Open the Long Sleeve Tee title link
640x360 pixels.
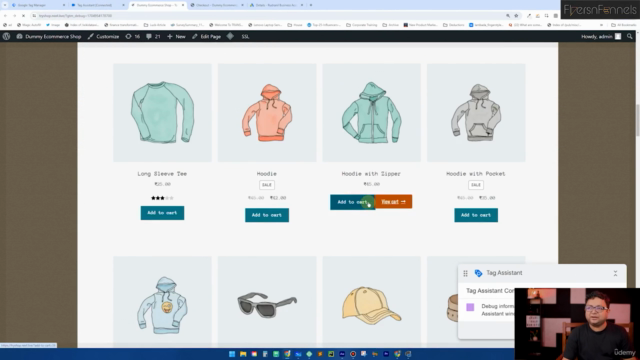162,173
